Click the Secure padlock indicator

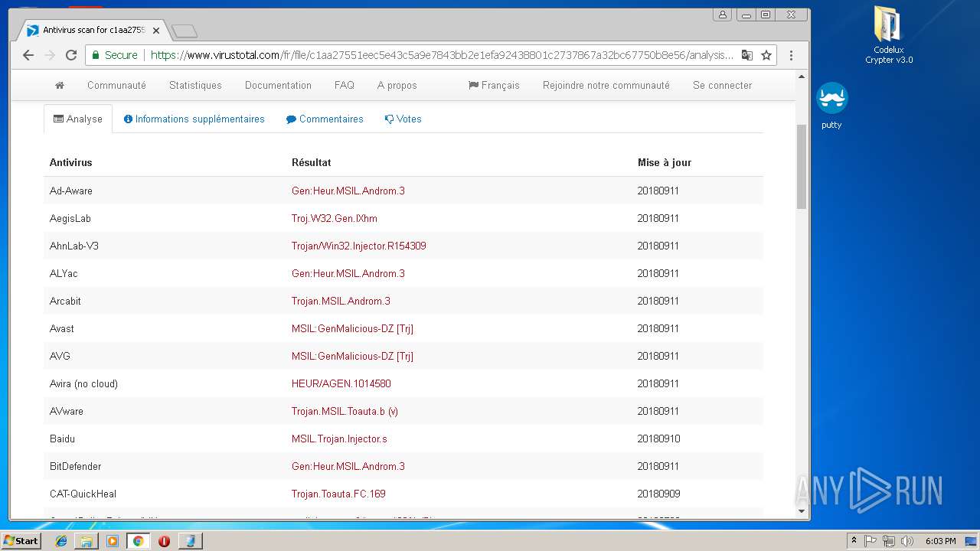[115, 55]
